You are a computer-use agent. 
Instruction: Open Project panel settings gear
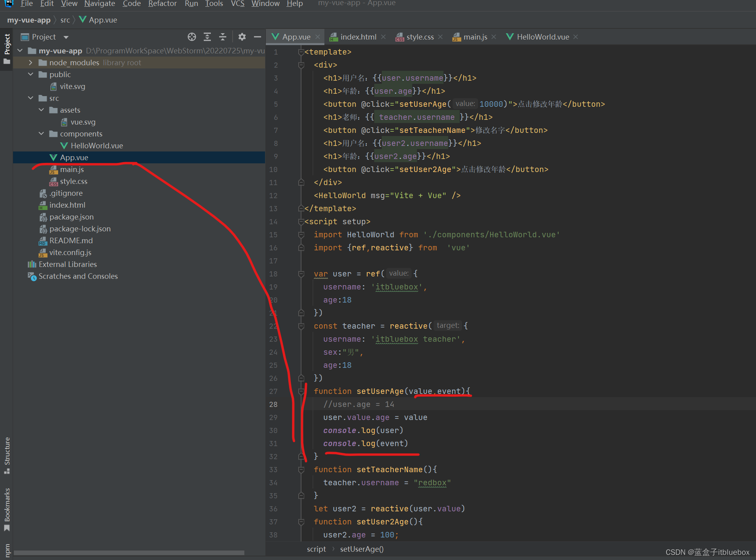(242, 37)
